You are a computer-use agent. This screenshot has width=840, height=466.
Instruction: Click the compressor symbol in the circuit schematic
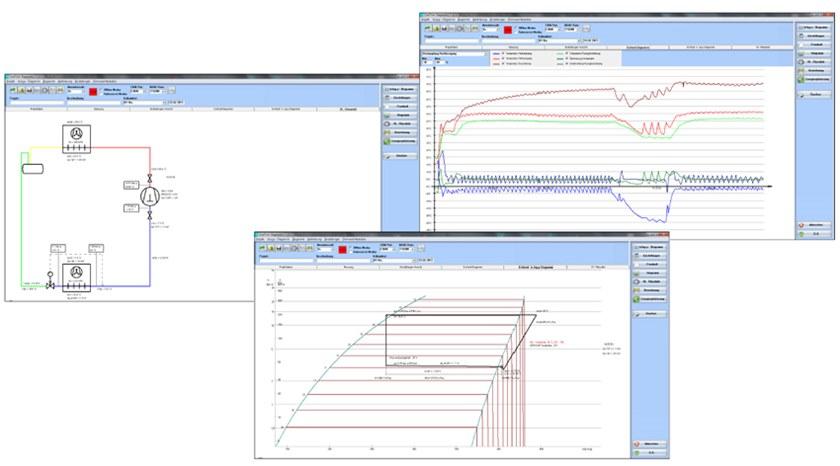pyautogui.click(x=150, y=196)
